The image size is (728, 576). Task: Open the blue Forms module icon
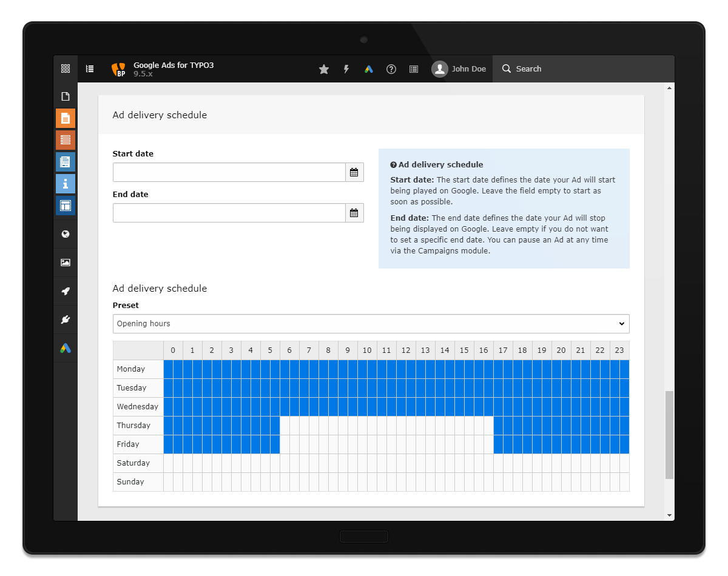(66, 162)
